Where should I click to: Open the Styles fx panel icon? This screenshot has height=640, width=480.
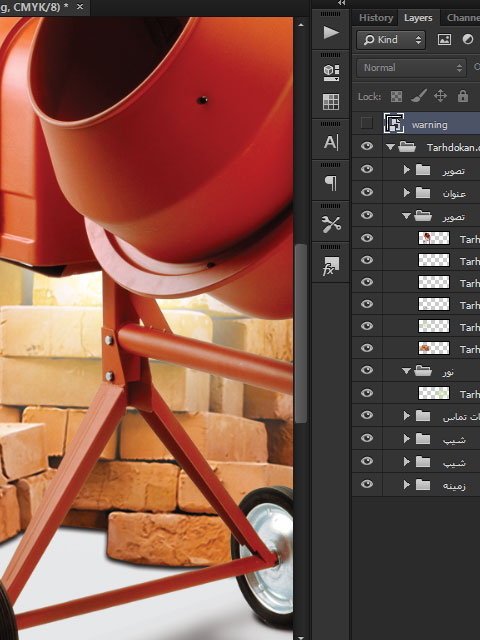[331, 265]
